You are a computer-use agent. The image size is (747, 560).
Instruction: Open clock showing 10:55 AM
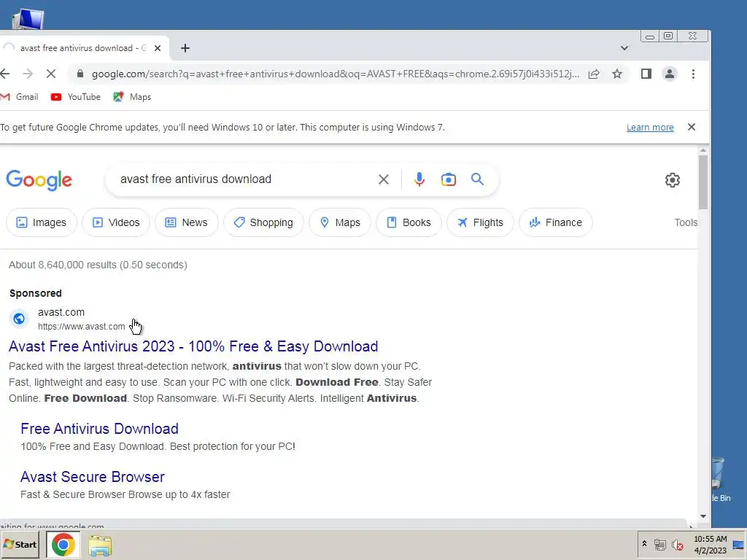pyautogui.click(x=711, y=544)
